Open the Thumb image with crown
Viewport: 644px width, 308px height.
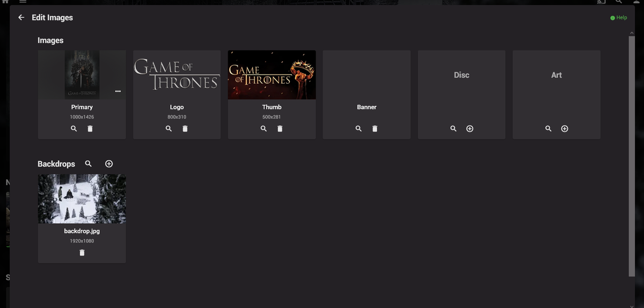(x=272, y=75)
